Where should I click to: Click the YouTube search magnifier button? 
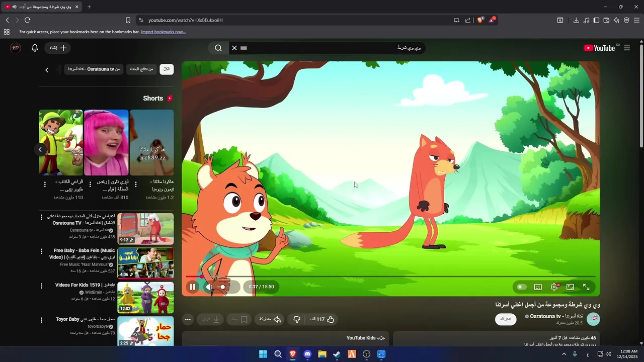pos(218,48)
